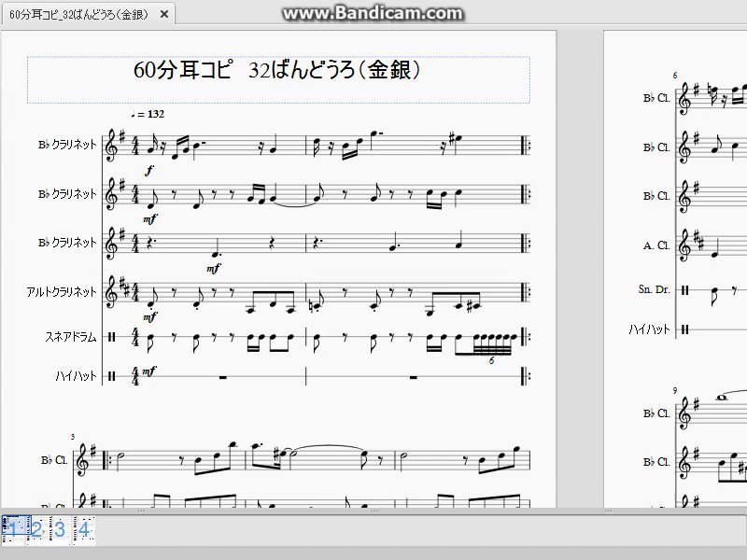Click the ハイハット label on the first page
This screenshot has width=747, height=560.
pyautogui.click(x=77, y=376)
